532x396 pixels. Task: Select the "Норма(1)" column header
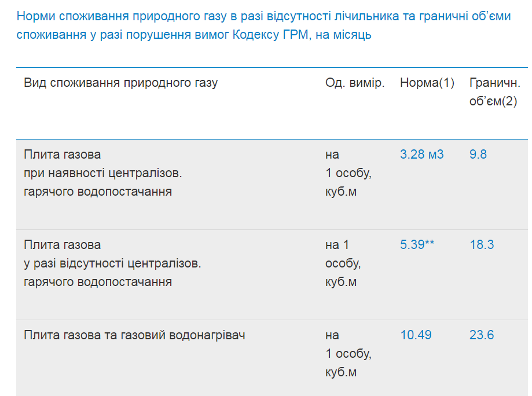(x=427, y=83)
